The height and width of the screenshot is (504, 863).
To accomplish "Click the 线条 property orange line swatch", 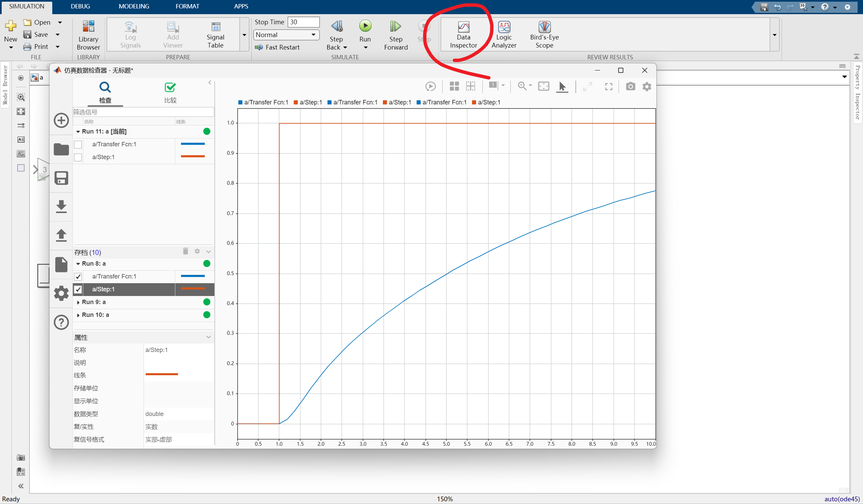I will [161, 375].
